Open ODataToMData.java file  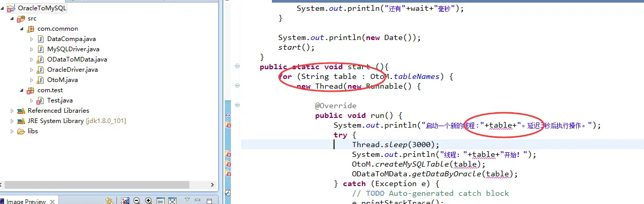(x=77, y=59)
